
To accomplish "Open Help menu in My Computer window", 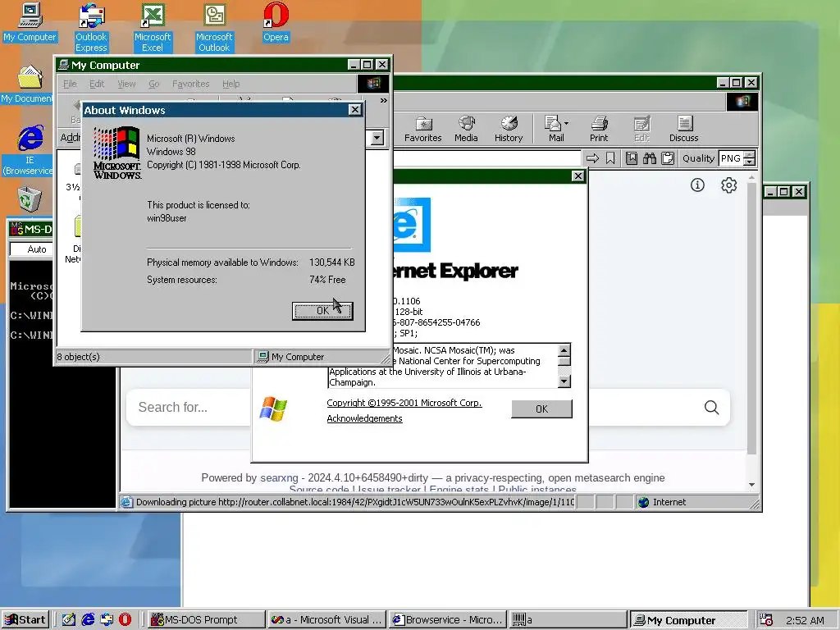I will 231,84.
